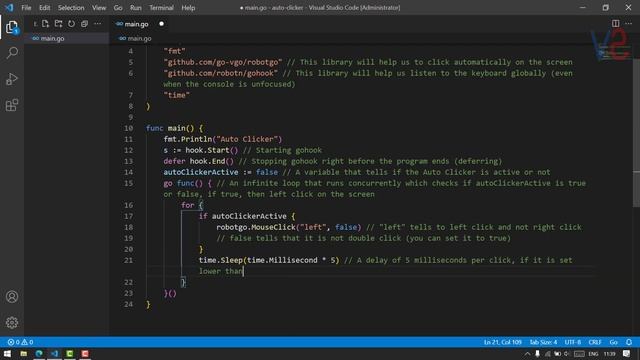Open the Selection menu

pos(71,8)
